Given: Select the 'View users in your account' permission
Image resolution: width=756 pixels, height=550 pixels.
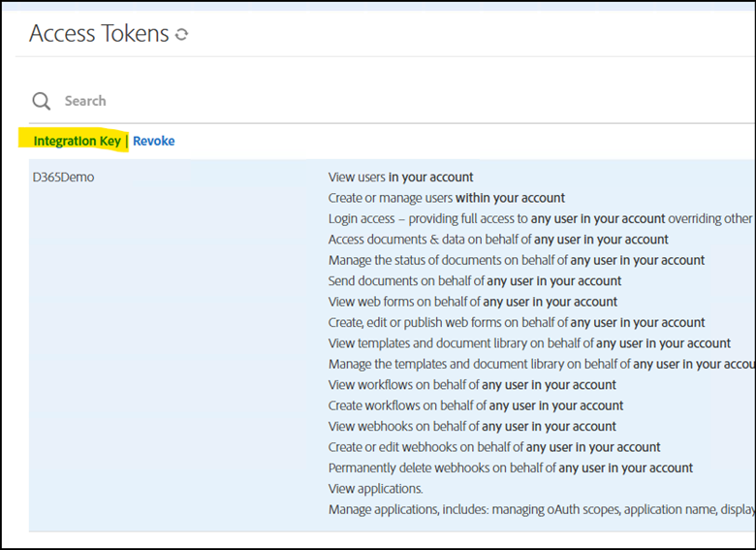Looking at the screenshot, I should click(400, 178).
